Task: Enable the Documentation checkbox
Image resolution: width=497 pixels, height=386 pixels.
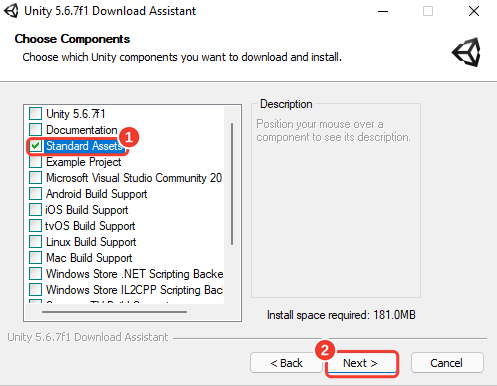Action: click(x=35, y=129)
